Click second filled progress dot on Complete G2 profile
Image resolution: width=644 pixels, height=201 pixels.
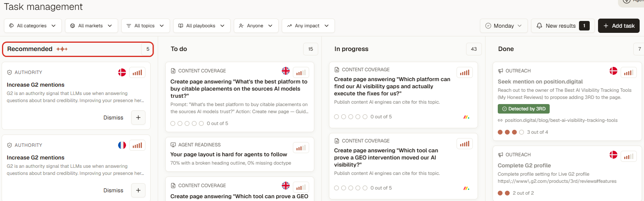(x=507, y=193)
